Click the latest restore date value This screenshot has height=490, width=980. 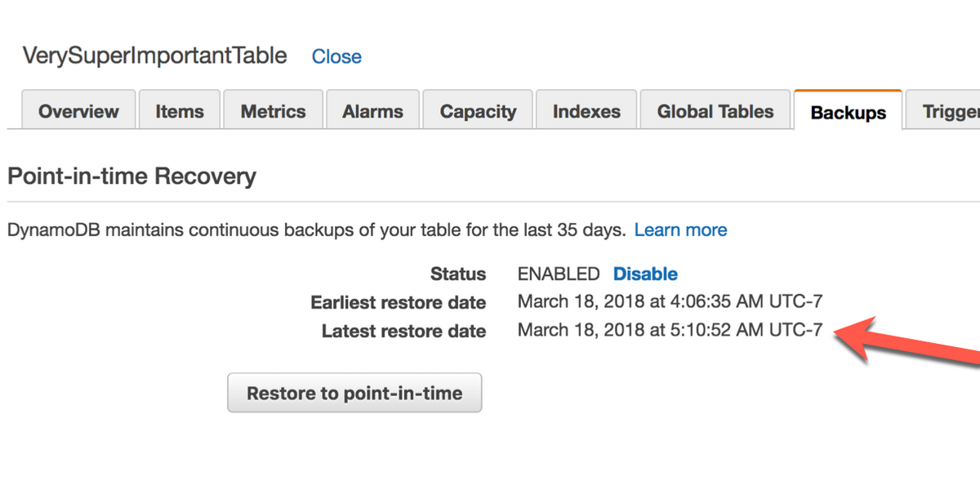670,331
